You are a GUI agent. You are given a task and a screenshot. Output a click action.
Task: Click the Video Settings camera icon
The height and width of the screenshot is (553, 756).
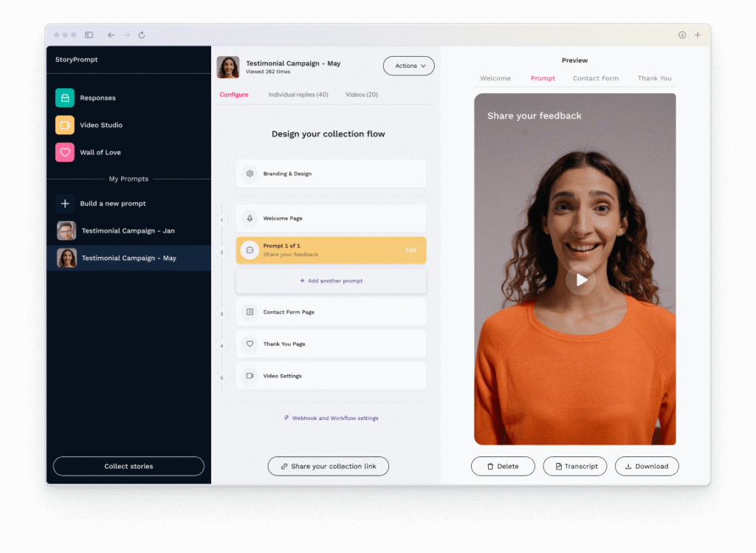(x=250, y=376)
